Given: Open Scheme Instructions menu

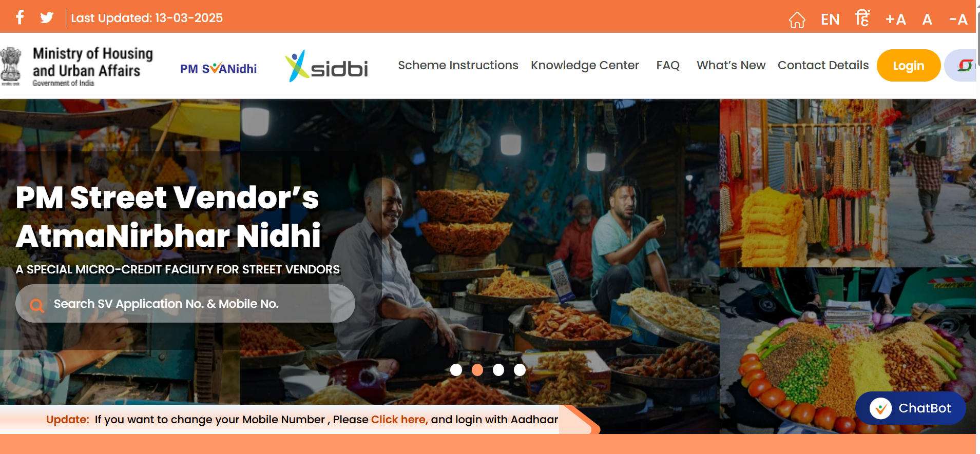Looking at the screenshot, I should [458, 65].
